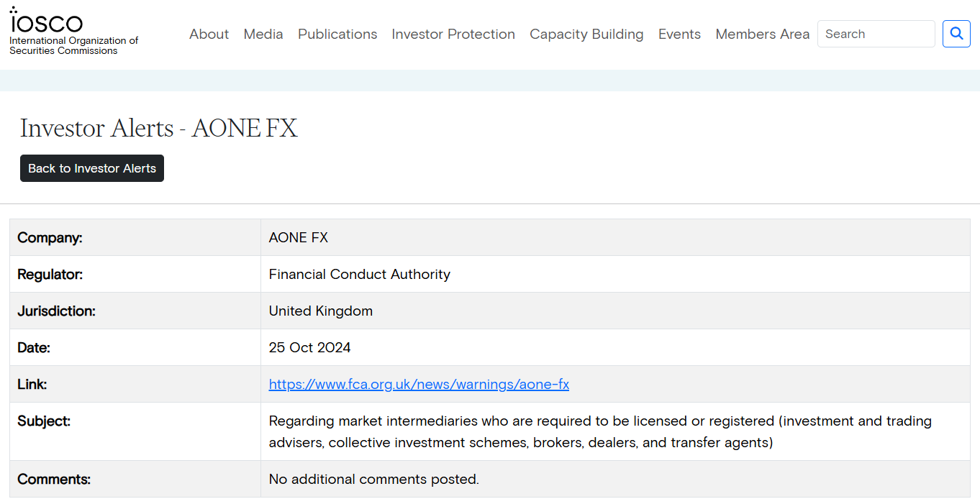Click the Subject: row label
This screenshot has width=980, height=504.
pos(44,421)
